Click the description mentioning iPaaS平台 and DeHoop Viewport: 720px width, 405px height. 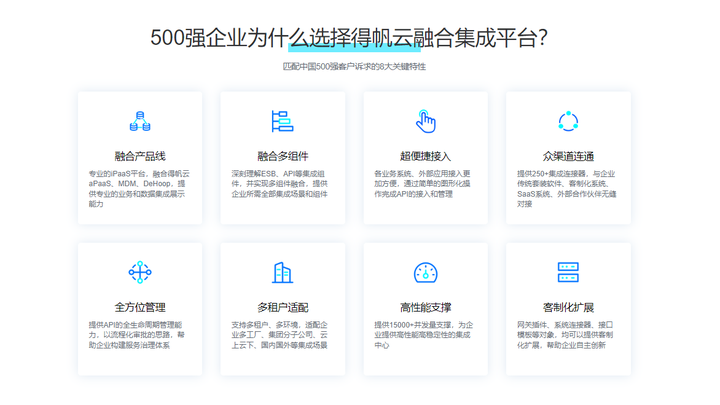click(x=139, y=189)
